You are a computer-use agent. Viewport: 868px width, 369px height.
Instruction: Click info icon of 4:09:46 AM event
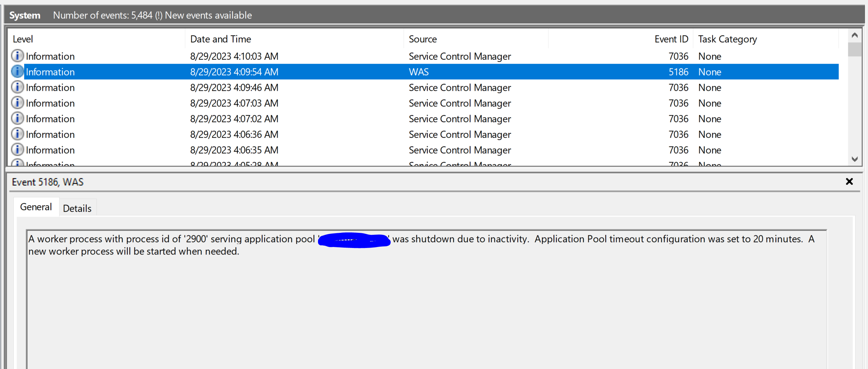pyautogui.click(x=17, y=87)
